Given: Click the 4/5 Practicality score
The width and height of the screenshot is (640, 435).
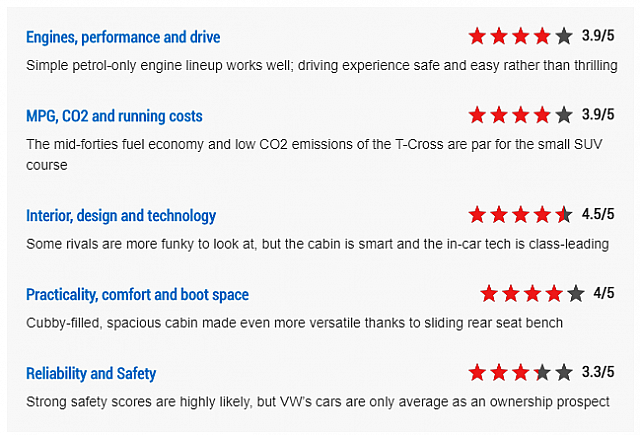Looking at the screenshot, I should point(604,294).
